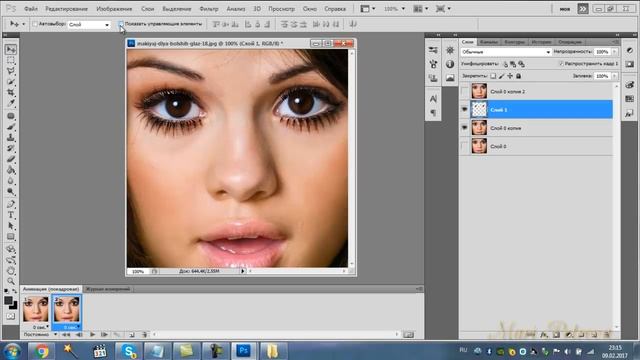Select the Rectangular Marquee tool

coord(11,60)
